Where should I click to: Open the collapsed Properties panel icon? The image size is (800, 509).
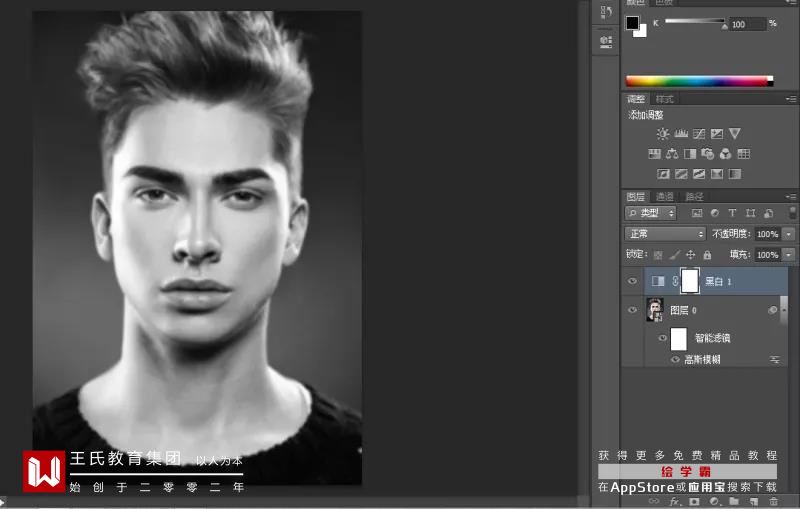[606, 42]
